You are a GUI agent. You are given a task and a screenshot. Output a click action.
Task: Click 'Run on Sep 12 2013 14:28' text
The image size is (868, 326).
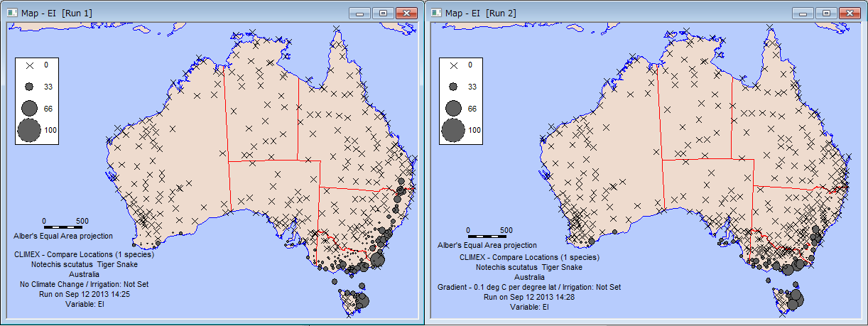pyautogui.click(x=529, y=297)
